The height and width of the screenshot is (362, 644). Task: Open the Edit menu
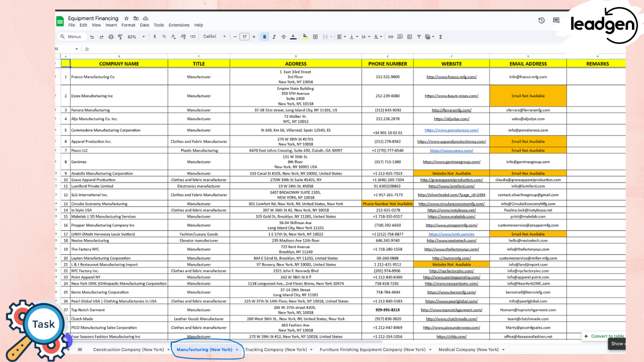click(x=83, y=25)
